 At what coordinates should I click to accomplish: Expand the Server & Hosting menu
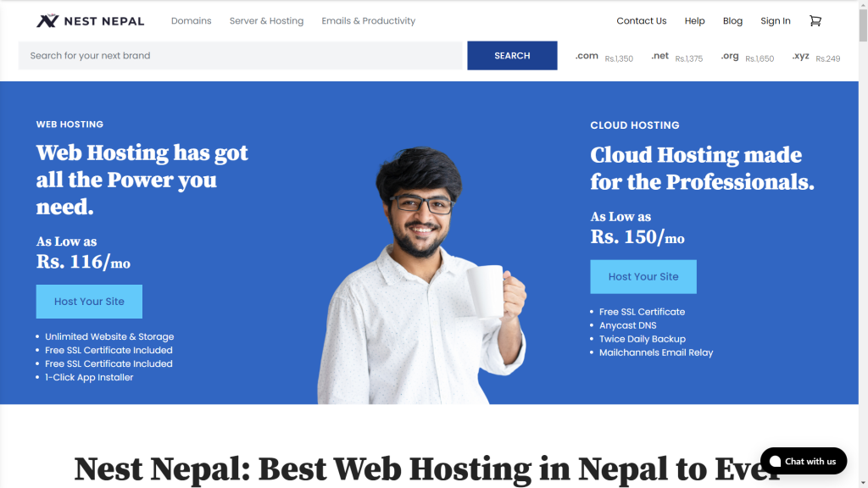click(x=266, y=21)
